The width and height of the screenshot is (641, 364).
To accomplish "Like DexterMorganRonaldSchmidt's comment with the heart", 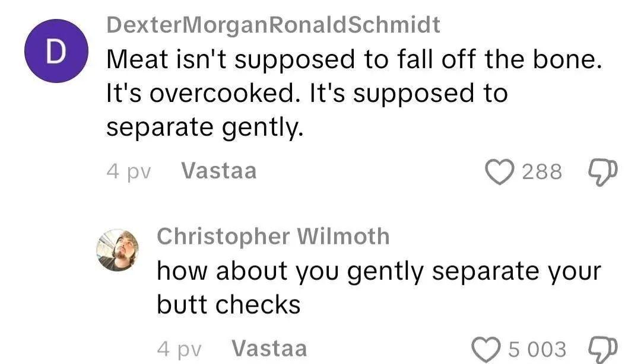I will click(500, 171).
